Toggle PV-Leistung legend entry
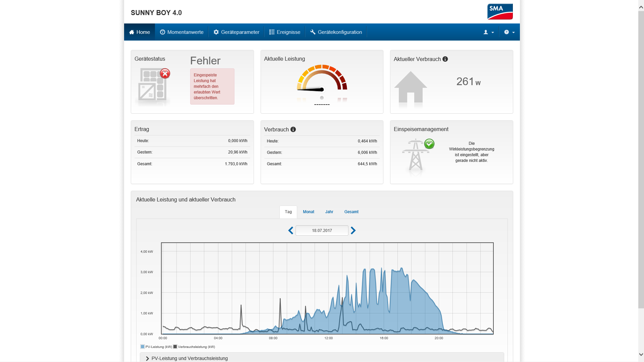Screen dimensions: 644x362 [156, 347]
